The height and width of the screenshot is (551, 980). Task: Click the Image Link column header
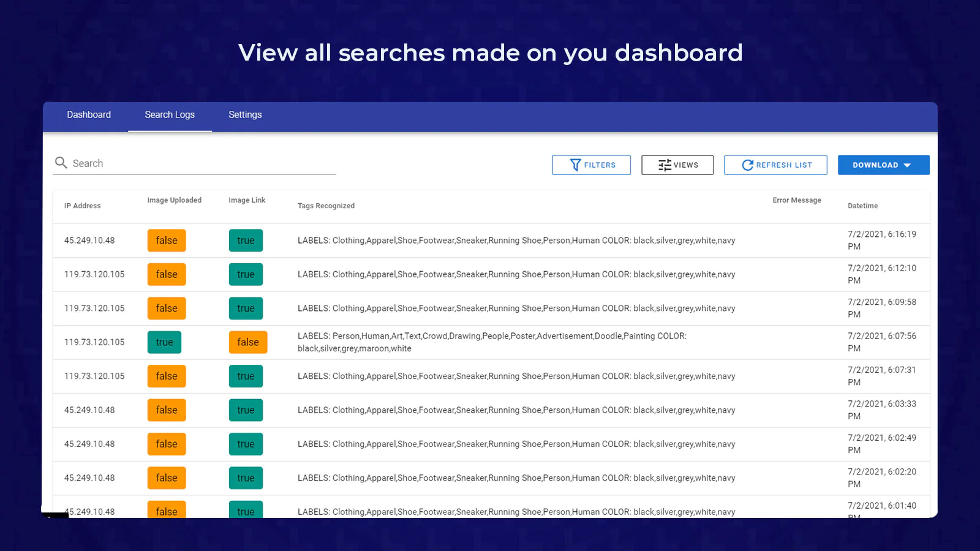coord(247,200)
